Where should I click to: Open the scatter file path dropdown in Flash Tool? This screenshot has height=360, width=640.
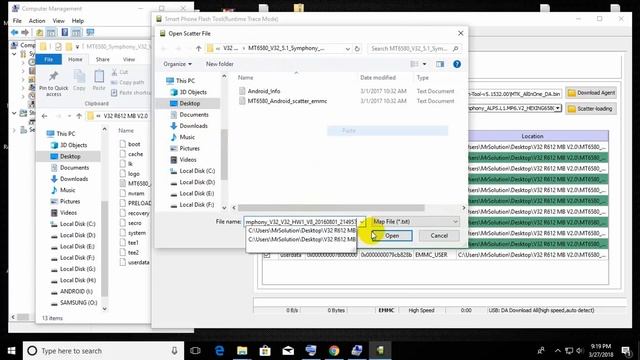click(x=558, y=108)
